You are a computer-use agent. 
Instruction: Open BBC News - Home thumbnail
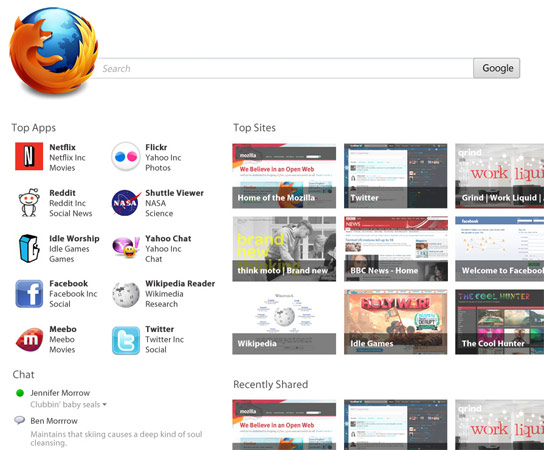(x=396, y=249)
